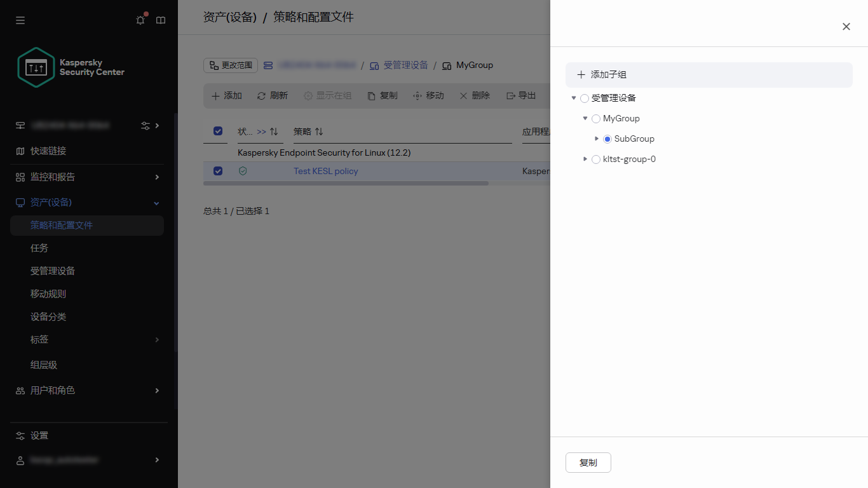
Task: Uncheck the select-all checkbox in table header
Action: (218, 131)
